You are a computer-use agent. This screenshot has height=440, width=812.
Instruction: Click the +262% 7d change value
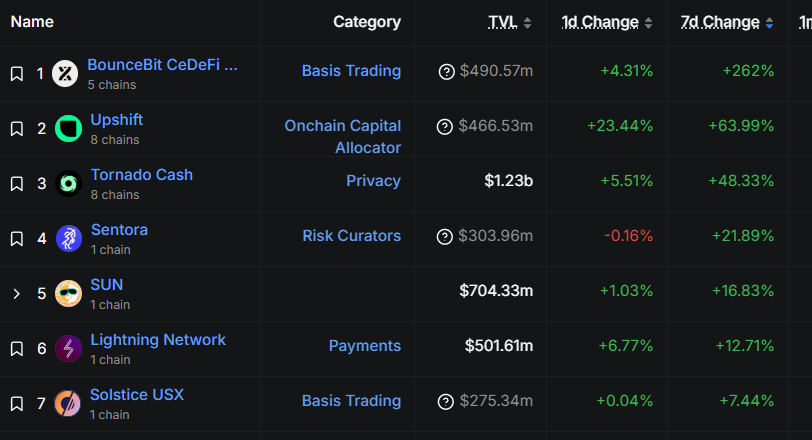(748, 71)
